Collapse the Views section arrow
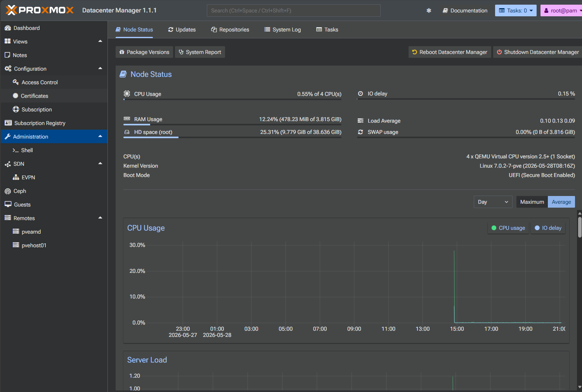 click(100, 41)
